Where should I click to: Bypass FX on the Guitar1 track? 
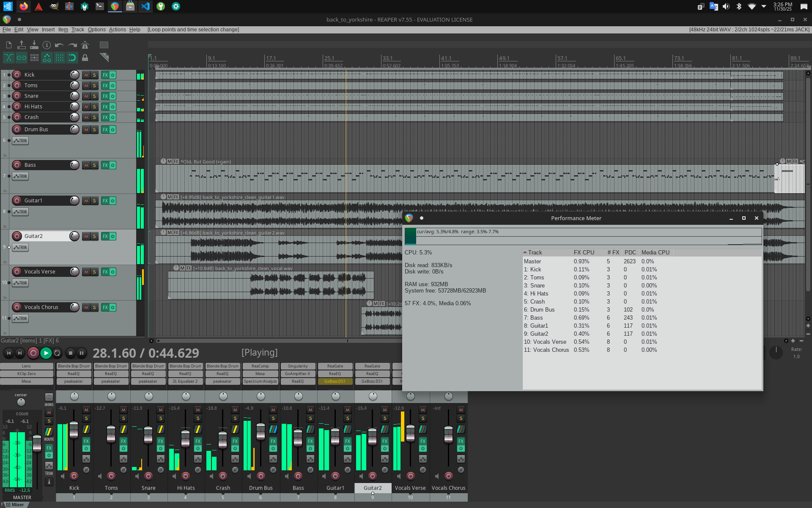tap(113, 201)
